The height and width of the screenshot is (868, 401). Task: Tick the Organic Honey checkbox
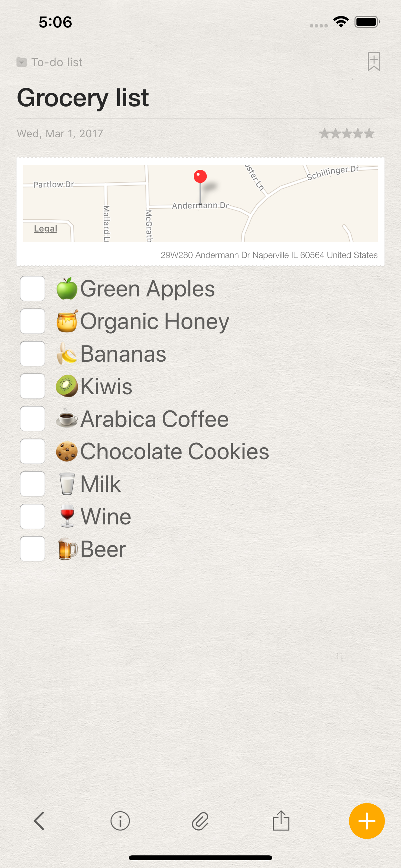33,321
